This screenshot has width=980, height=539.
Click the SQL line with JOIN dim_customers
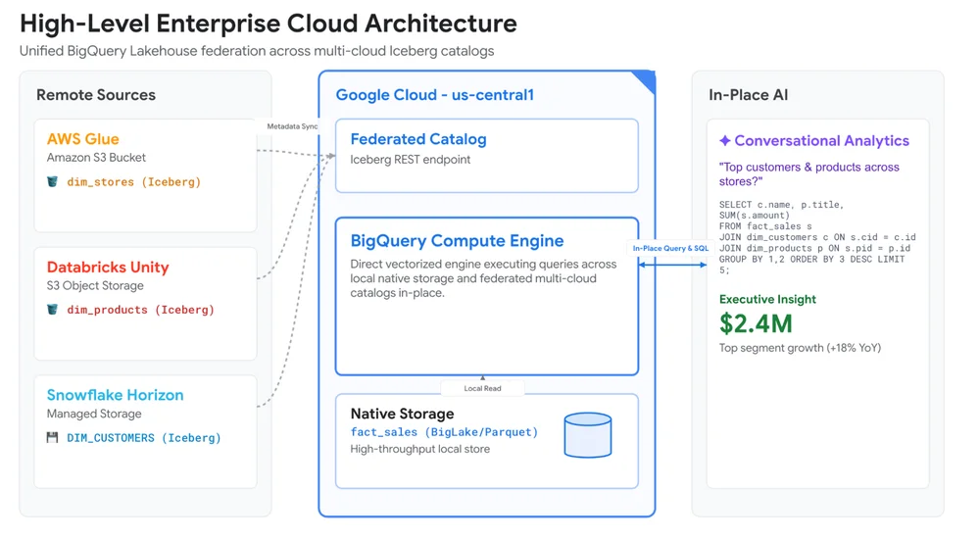[x=817, y=237]
